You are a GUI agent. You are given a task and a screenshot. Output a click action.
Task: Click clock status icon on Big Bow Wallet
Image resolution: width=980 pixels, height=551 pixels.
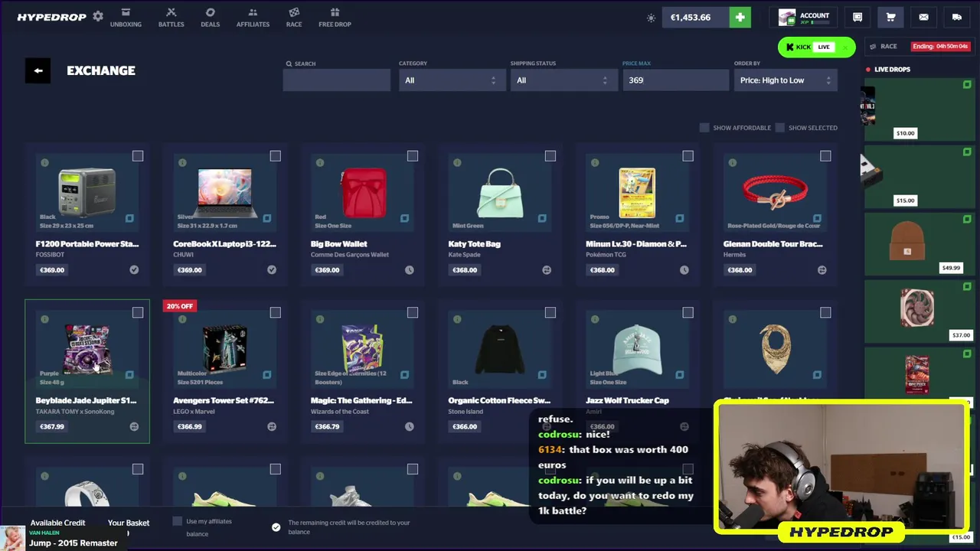pos(409,269)
